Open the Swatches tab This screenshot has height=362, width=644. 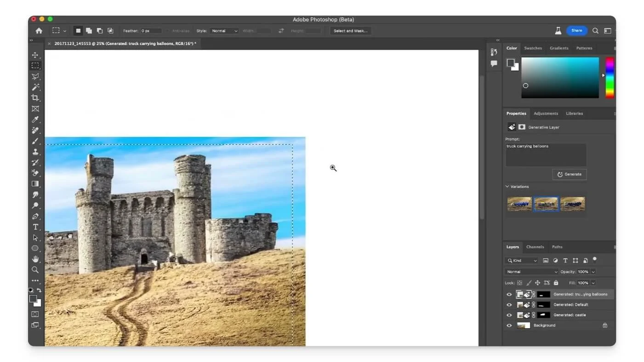pyautogui.click(x=533, y=48)
